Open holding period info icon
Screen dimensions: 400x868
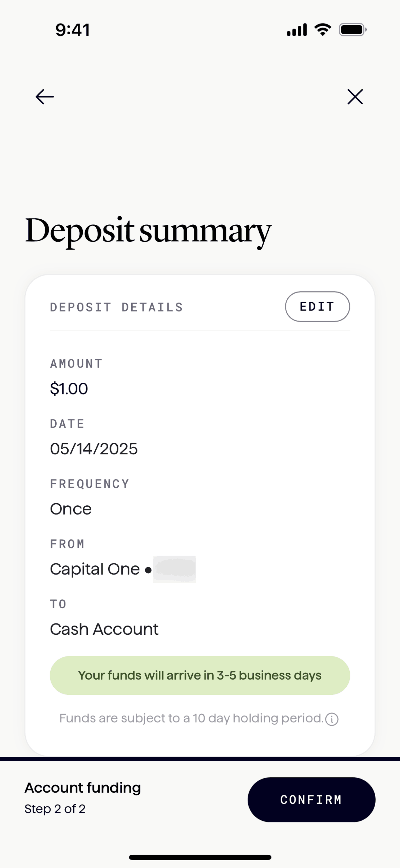click(x=331, y=719)
